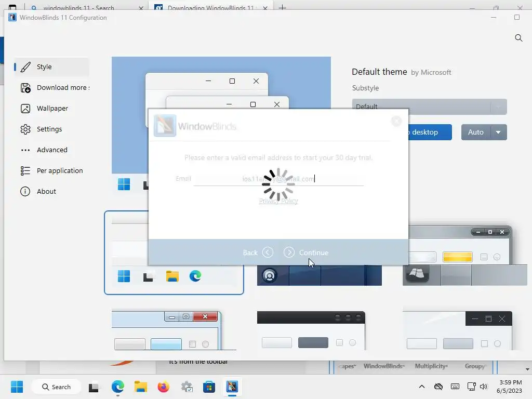Focus the Email input field

[x=278, y=179]
